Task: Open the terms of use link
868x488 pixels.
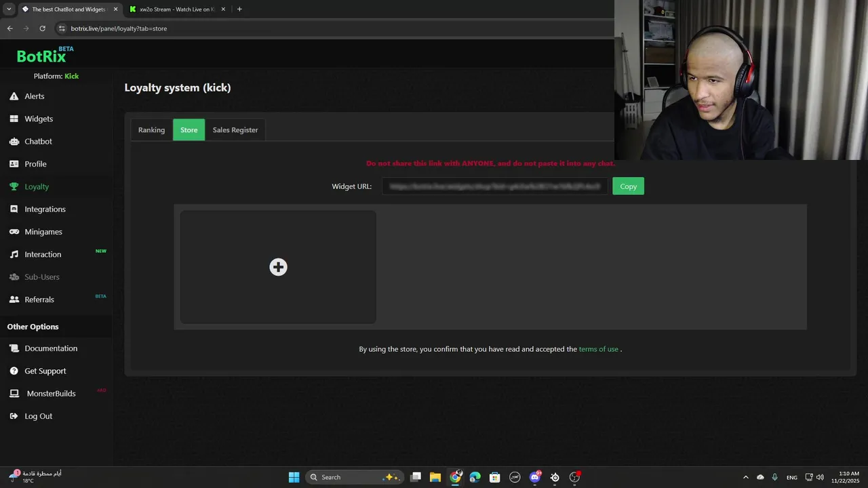Action: (598, 349)
